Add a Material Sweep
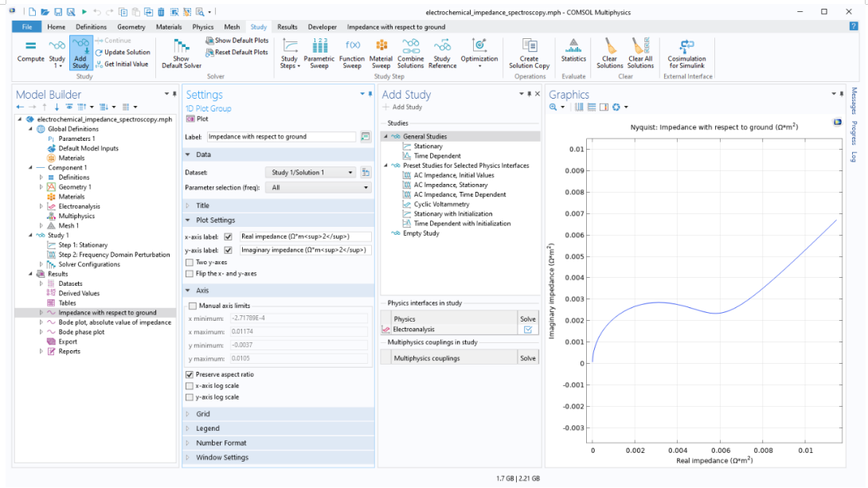Image resolution: width=868 pixels, height=488 pixels. pyautogui.click(x=381, y=53)
